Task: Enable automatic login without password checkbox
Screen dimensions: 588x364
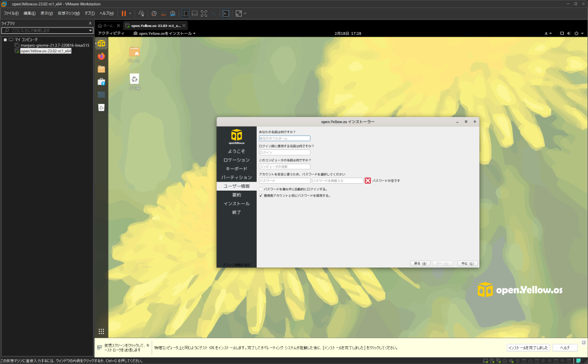Action: click(262, 188)
